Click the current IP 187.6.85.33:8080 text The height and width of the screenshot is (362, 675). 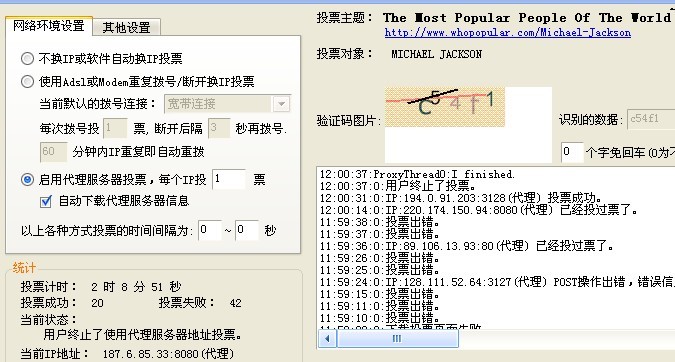[x=168, y=354]
